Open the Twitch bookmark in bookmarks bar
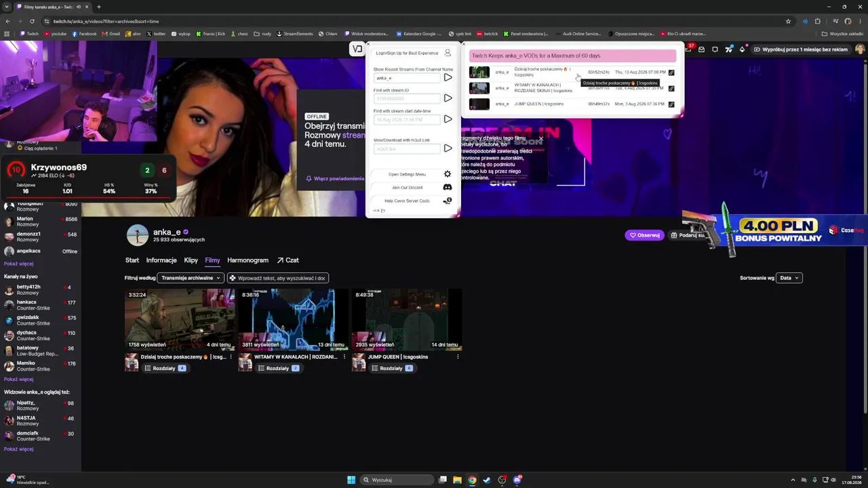The width and height of the screenshot is (868, 488). (x=29, y=33)
